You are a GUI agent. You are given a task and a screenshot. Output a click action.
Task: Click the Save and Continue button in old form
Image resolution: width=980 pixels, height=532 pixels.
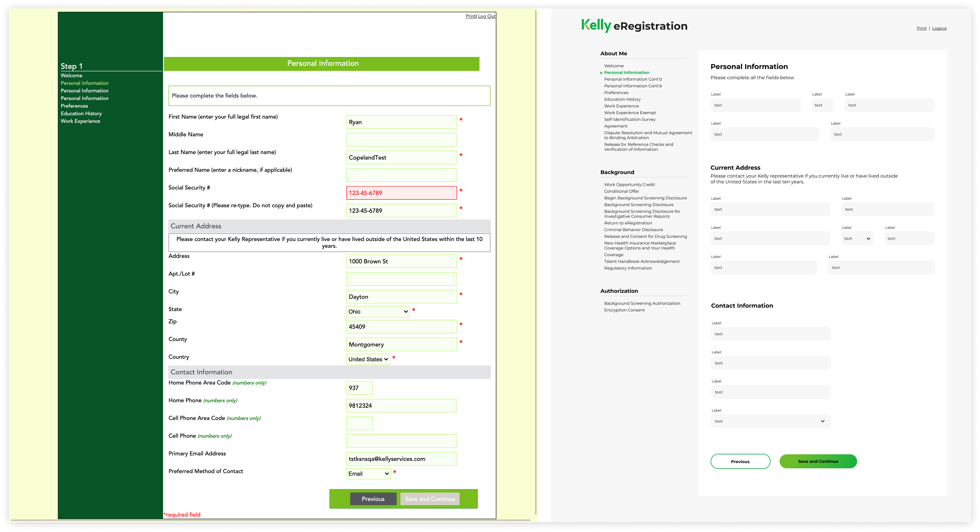point(430,499)
